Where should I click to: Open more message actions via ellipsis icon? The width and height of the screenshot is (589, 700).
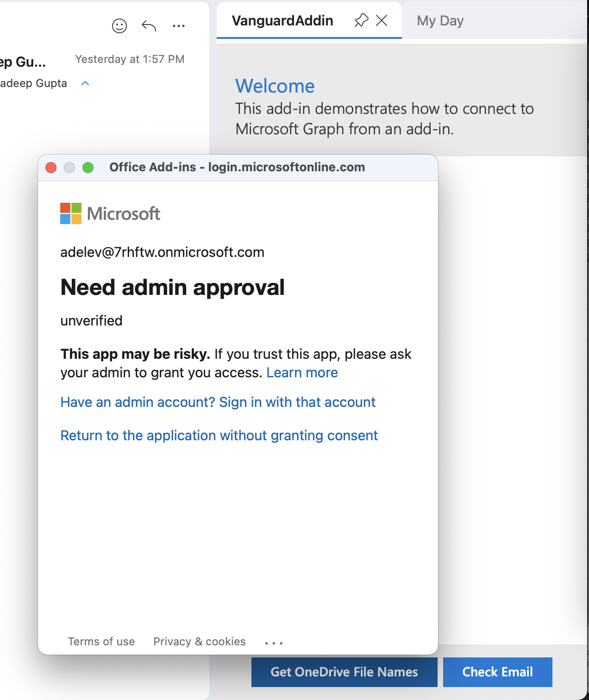click(179, 25)
